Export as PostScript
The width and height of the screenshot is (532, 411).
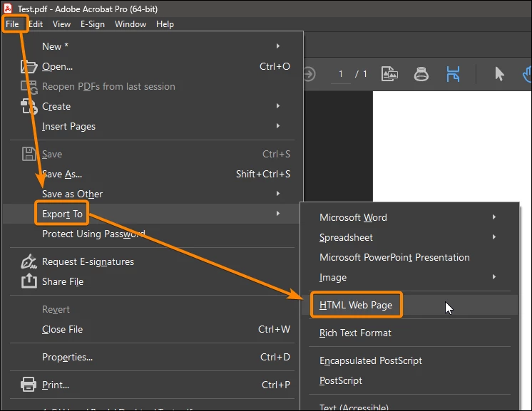pyautogui.click(x=410, y=380)
